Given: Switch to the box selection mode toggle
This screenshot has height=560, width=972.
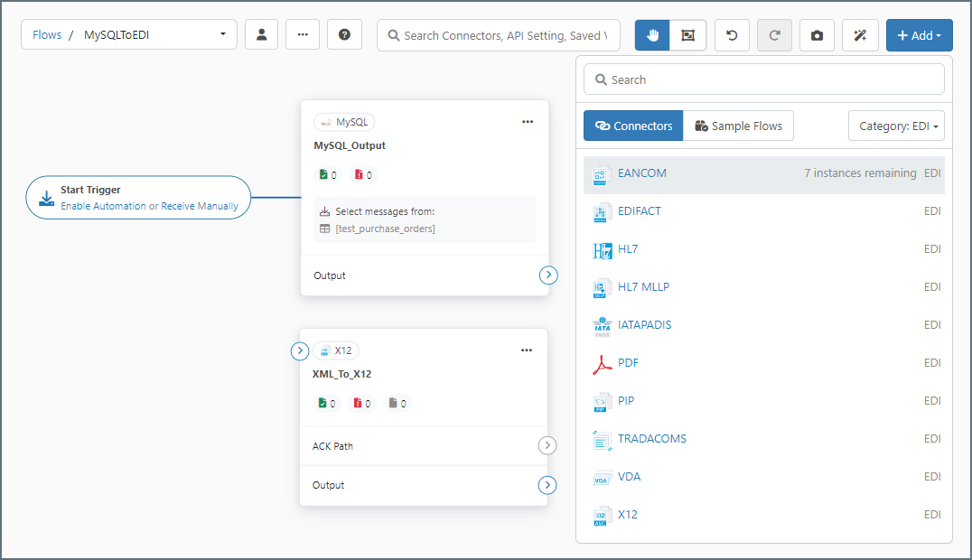Looking at the screenshot, I should point(688,35).
